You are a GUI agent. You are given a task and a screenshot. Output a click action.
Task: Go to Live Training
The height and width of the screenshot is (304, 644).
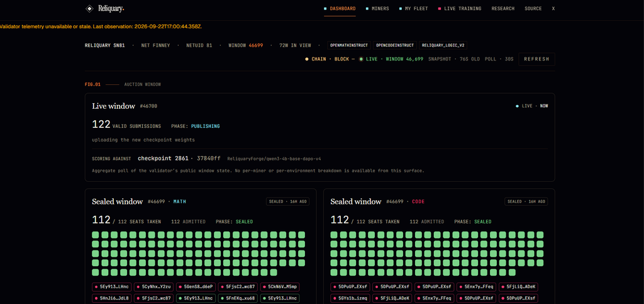pyautogui.click(x=460, y=9)
